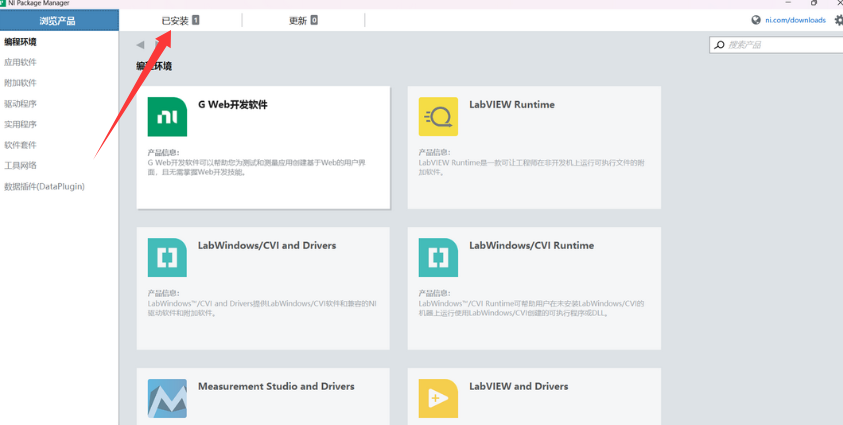Open 数据插件(DataPlugin) category
This screenshot has width=843, height=425.
(45, 187)
